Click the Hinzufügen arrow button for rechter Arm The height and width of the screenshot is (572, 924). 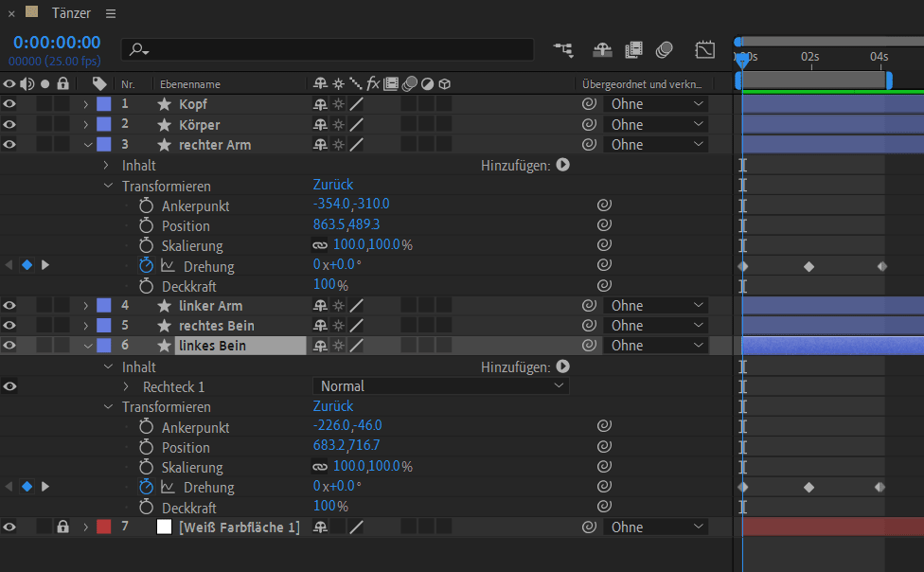562,165
